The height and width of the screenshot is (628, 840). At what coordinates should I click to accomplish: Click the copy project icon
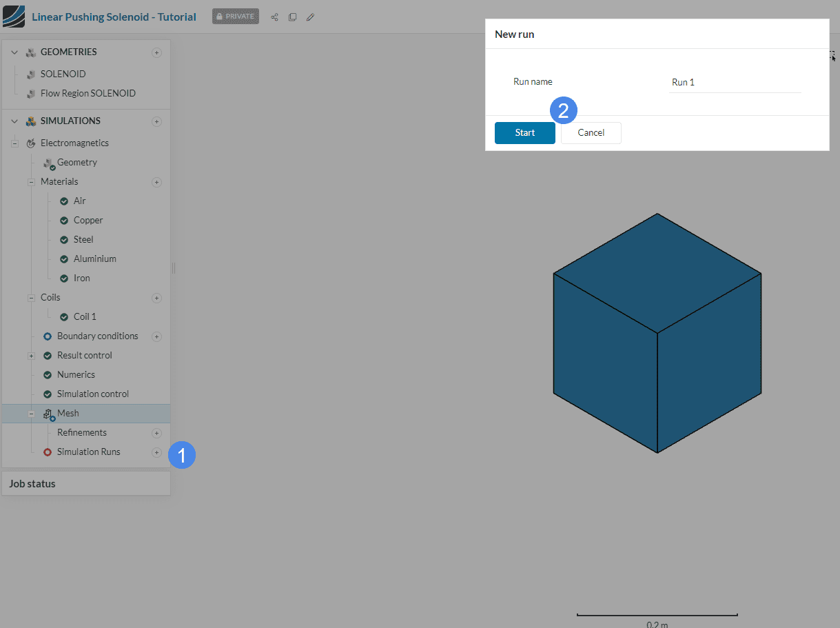(x=292, y=17)
